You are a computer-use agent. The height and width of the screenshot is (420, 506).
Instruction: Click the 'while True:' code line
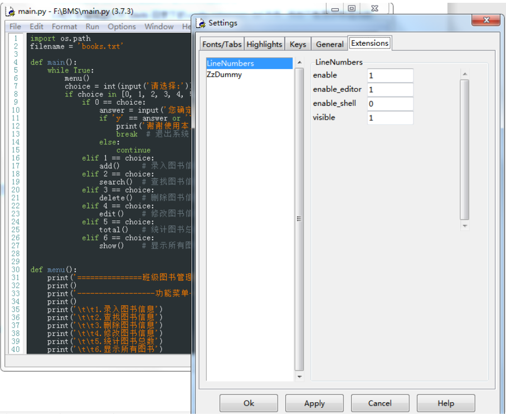click(x=71, y=70)
